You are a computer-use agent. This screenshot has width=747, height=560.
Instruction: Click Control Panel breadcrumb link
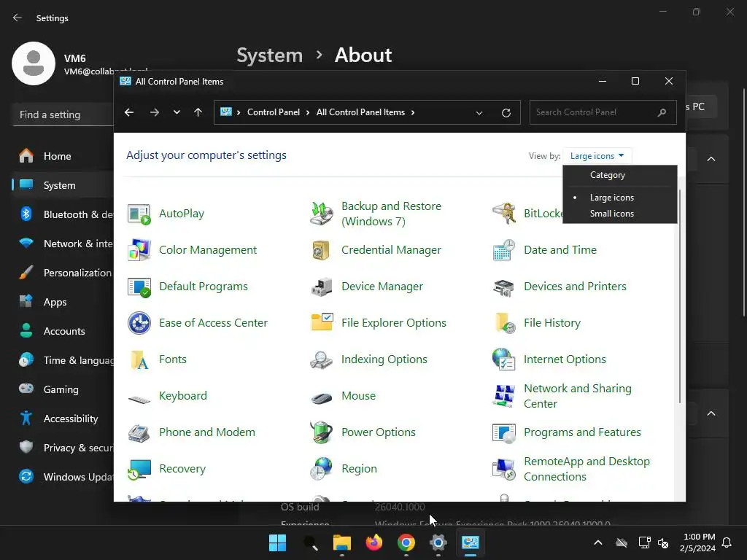point(274,112)
